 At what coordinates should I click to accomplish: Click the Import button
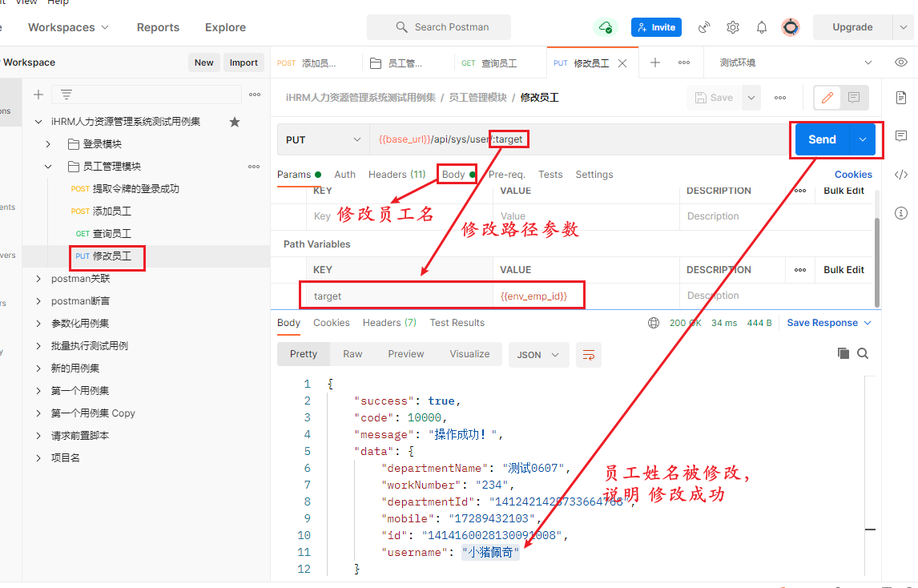244,62
